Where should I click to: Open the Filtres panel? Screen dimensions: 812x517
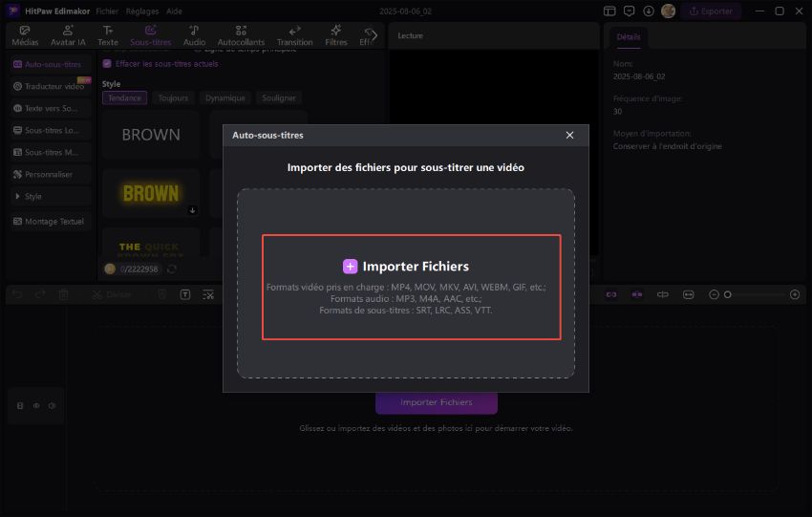tap(336, 35)
